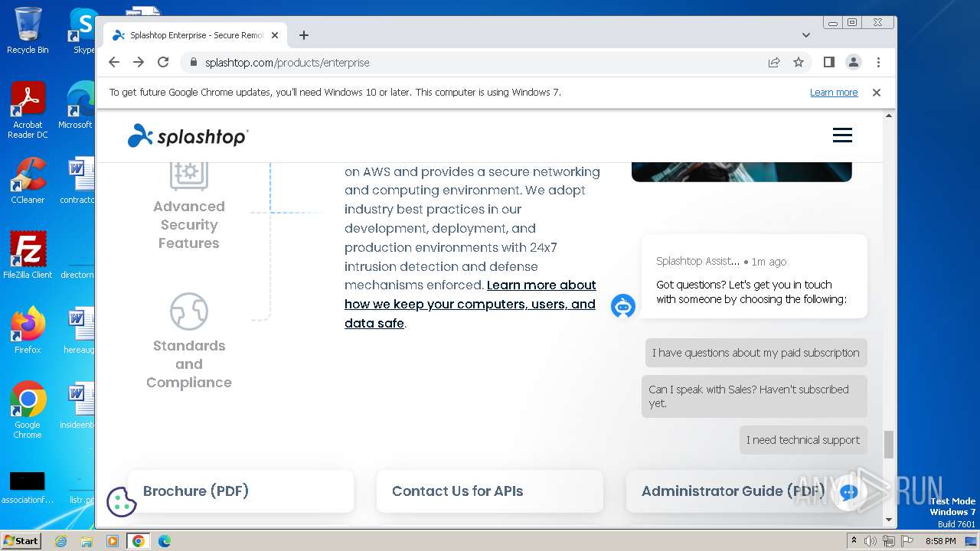The image size is (980, 551).
Task: Open the Chrome profile avatar
Action: tap(854, 62)
